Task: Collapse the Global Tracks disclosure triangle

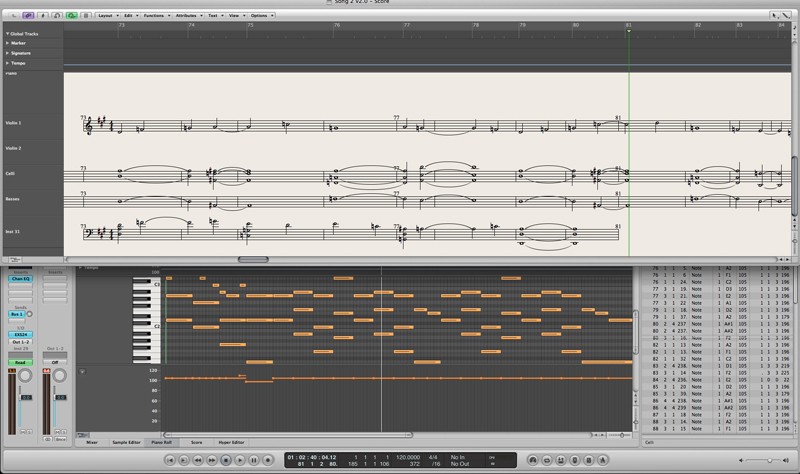Action: pyautogui.click(x=7, y=34)
